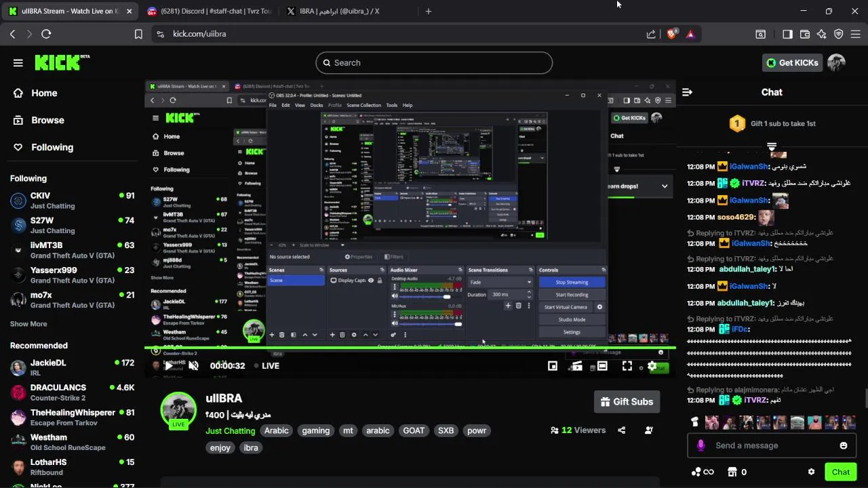Click username soso4629 in chat
The height and width of the screenshot is (488, 868).
pos(736,218)
